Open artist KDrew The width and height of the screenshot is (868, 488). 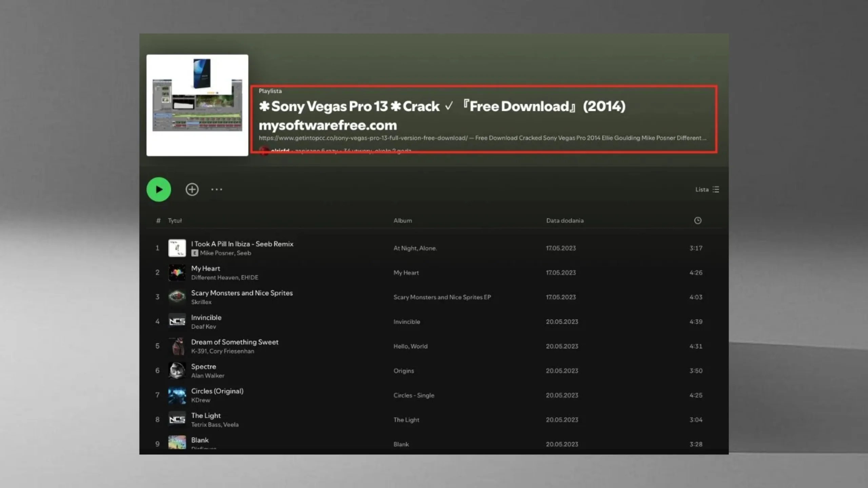pyautogui.click(x=200, y=400)
